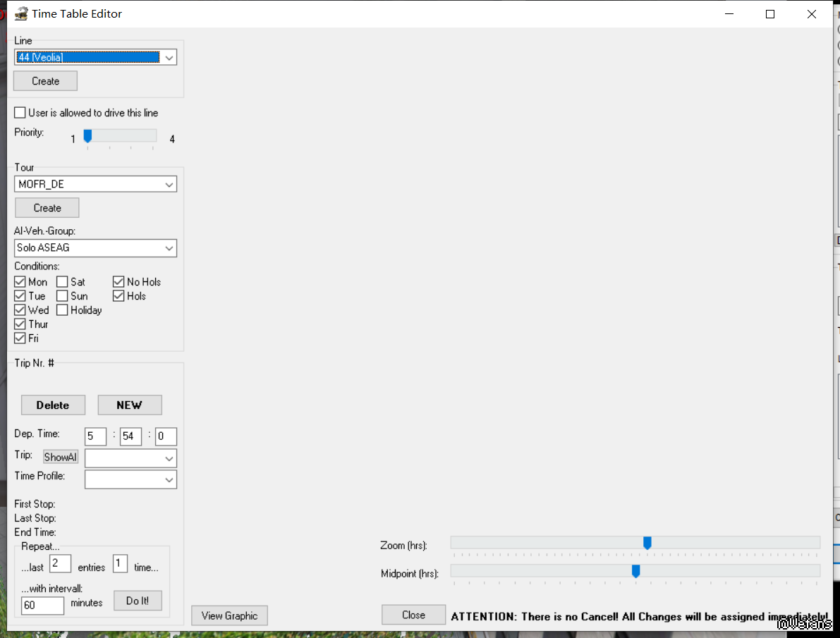Screen dimensions: 840x638
Task: Adjust the Priority slider handle
Action: tap(88, 136)
